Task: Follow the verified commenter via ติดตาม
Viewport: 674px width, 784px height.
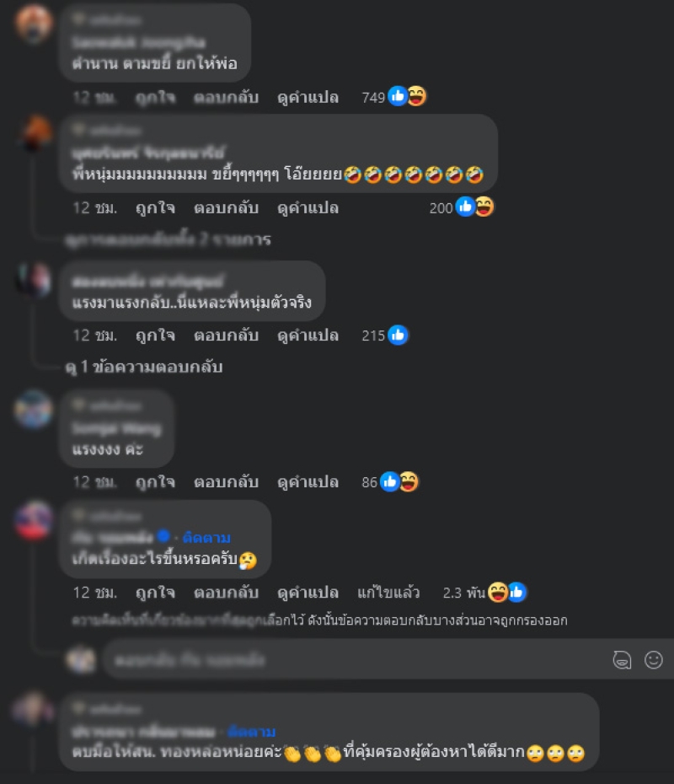Action: (x=206, y=538)
